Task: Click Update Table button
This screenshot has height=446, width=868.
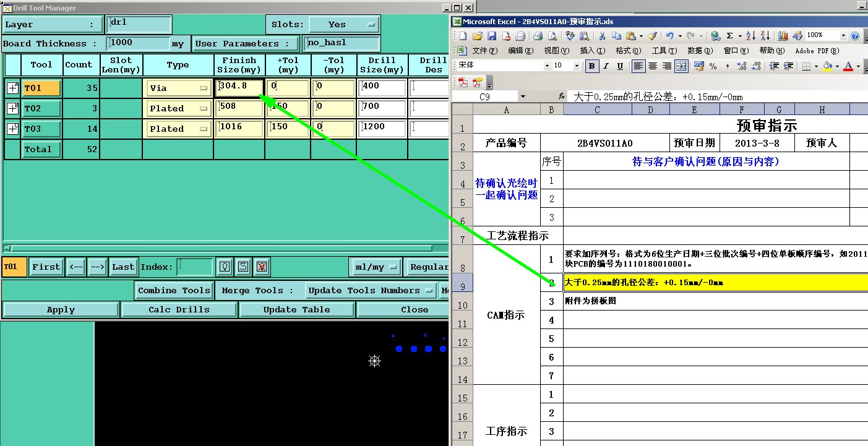Action: [x=296, y=309]
